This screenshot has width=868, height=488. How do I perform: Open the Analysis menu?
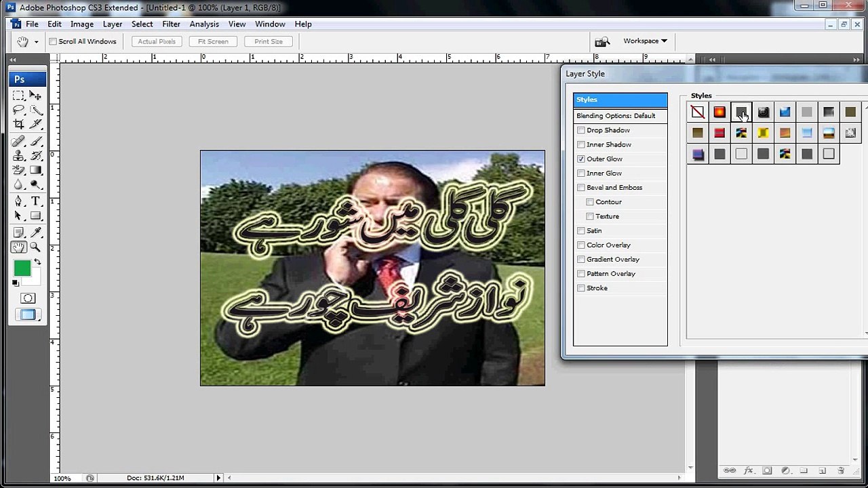[x=204, y=24]
